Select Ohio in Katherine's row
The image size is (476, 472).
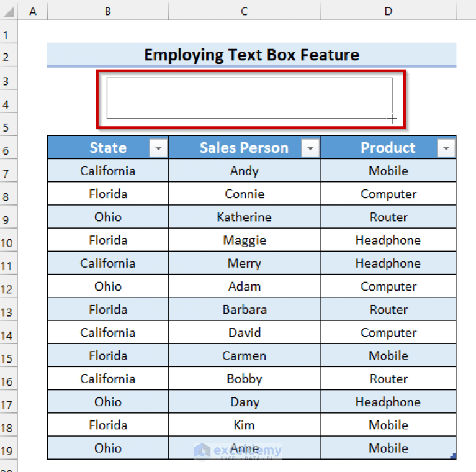tap(108, 217)
